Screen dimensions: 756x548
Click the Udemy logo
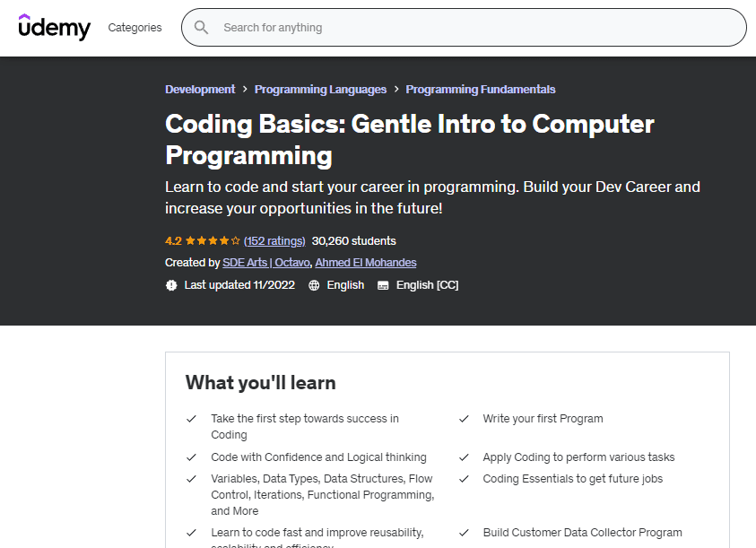[55, 27]
